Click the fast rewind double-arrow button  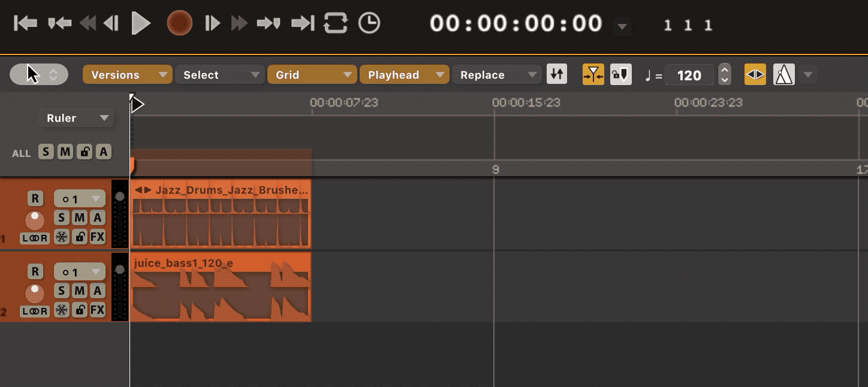[x=88, y=23]
